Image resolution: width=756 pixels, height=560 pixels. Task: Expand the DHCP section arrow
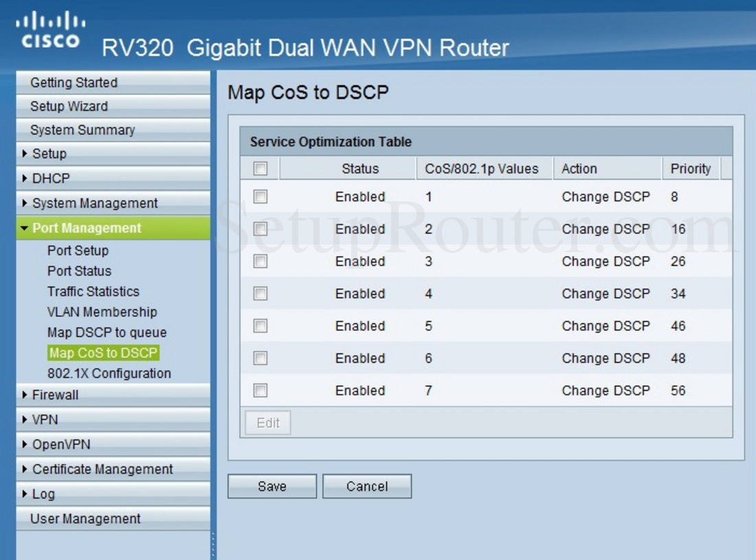(x=25, y=179)
